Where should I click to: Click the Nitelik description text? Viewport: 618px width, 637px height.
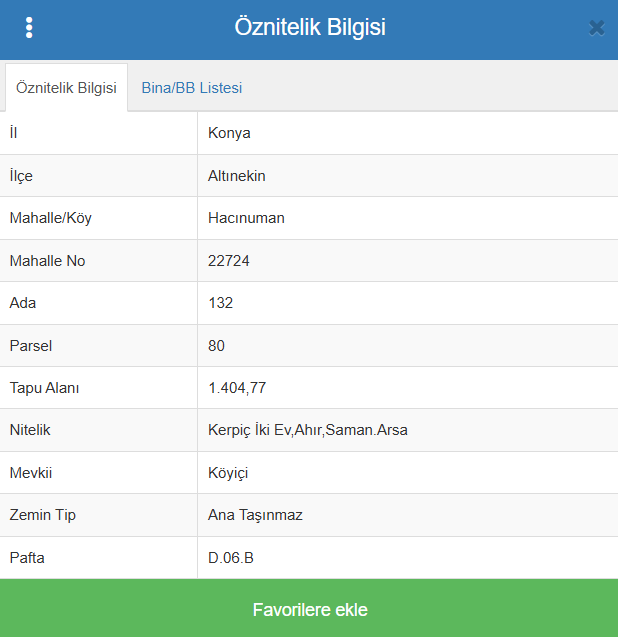(308, 430)
